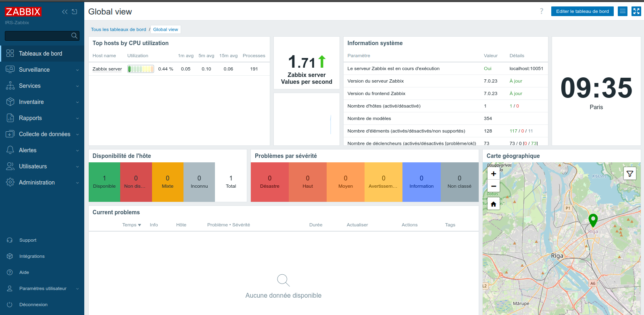Click the green Disponible availability tile
Screen dimensions: 644x315
104,182
